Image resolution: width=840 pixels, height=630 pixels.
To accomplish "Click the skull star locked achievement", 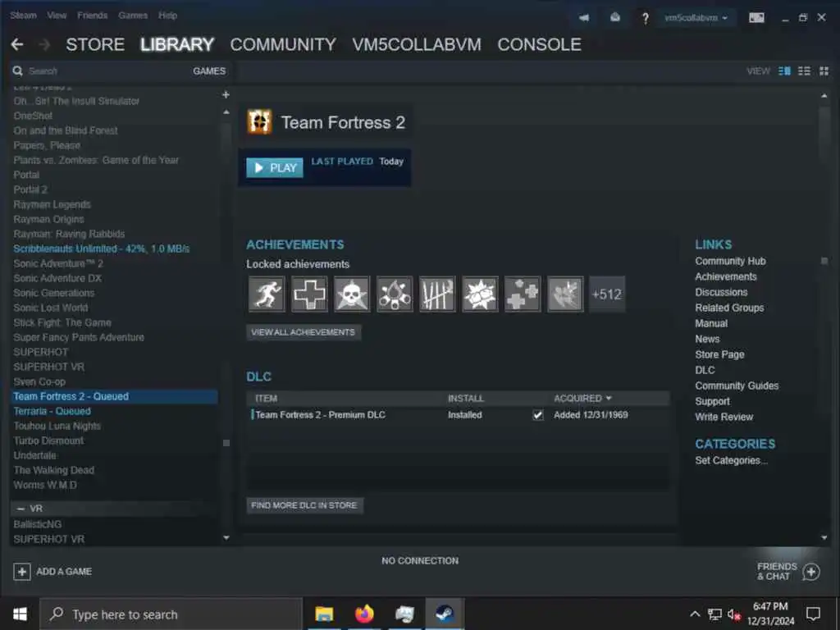I will tap(352, 294).
